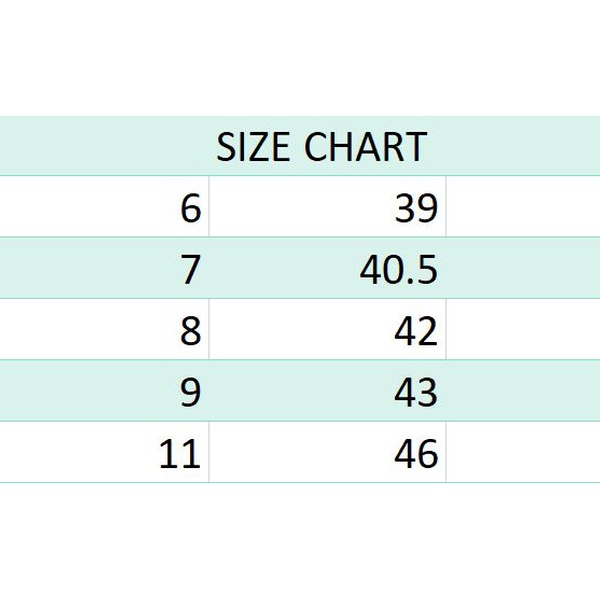
Task: Click the blank white area below the 46 row
Action: pos(300,540)
